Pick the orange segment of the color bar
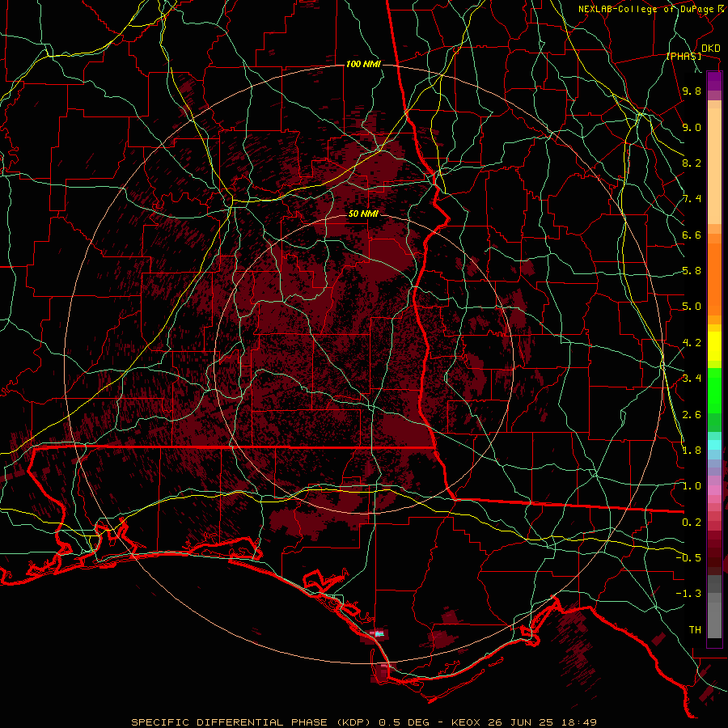The width and height of the screenshot is (728, 728). [714, 279]
